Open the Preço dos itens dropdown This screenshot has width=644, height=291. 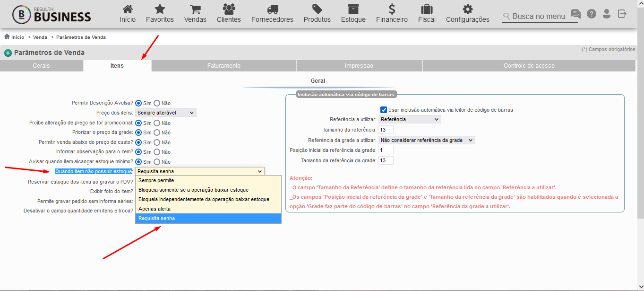165,113
